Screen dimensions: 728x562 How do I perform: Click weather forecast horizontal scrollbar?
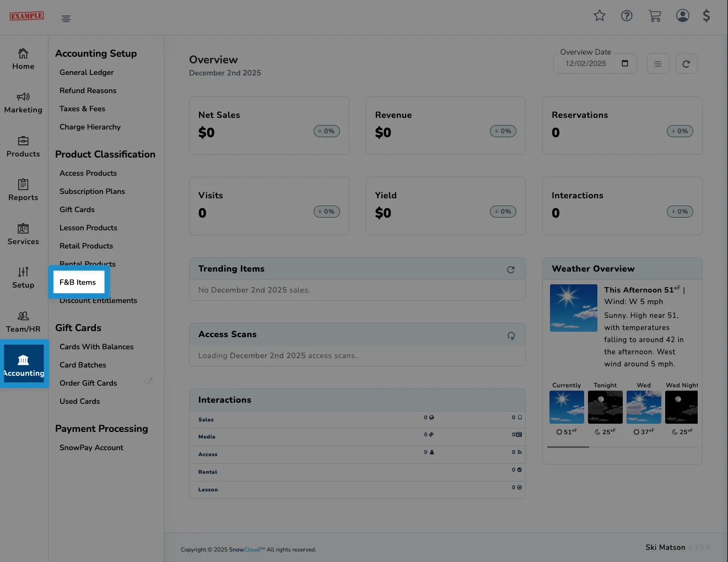(568, 447)
